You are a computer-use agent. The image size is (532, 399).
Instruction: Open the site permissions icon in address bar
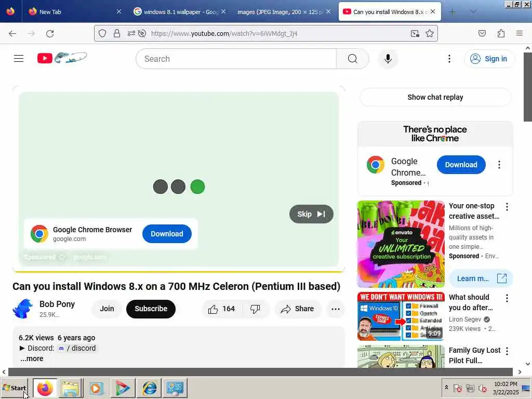point(131,33)
